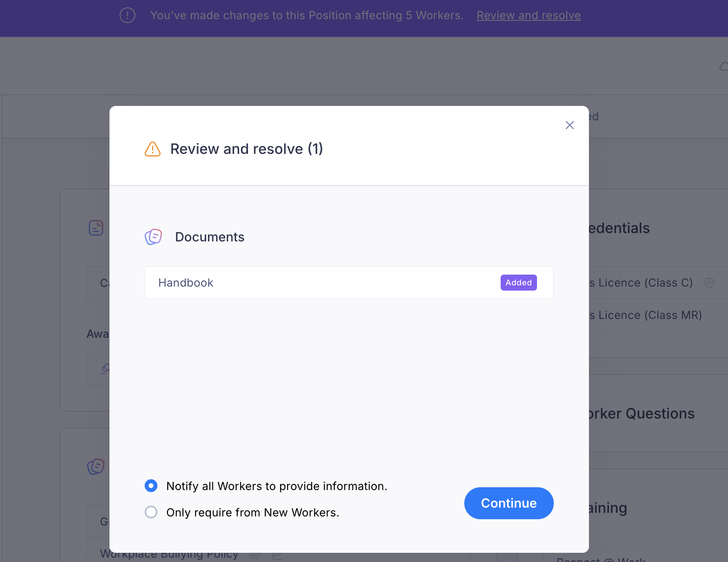Screen dimensions: 728x562
Task: Open the Review and resolve banner link
Action: click(529, 15)
